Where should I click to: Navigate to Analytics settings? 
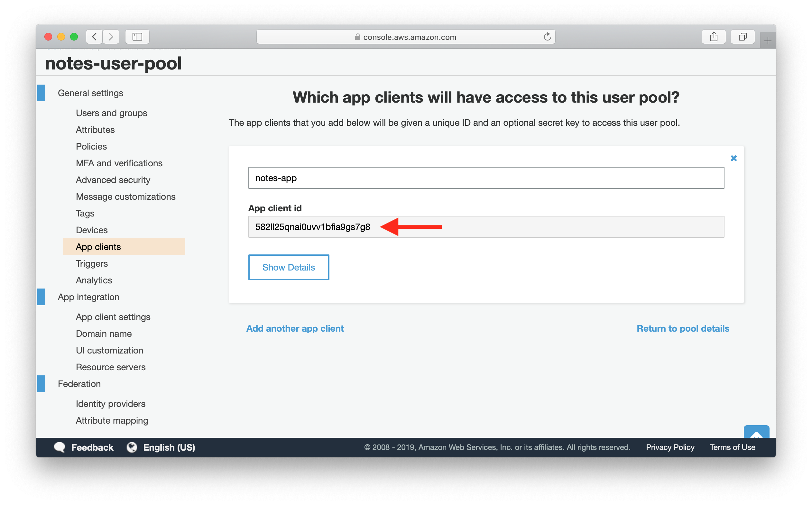pos(94,280)
